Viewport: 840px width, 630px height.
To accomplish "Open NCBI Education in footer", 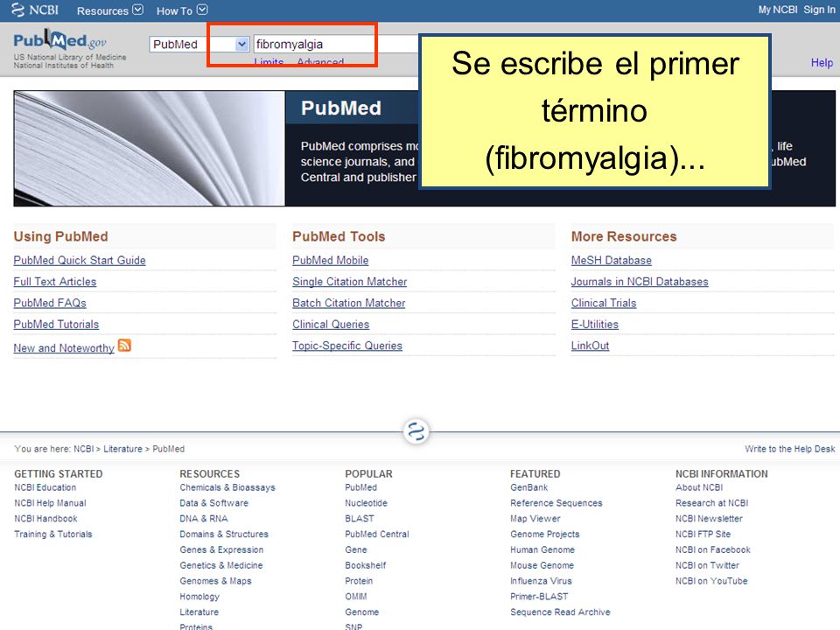I will coord(45,487).
